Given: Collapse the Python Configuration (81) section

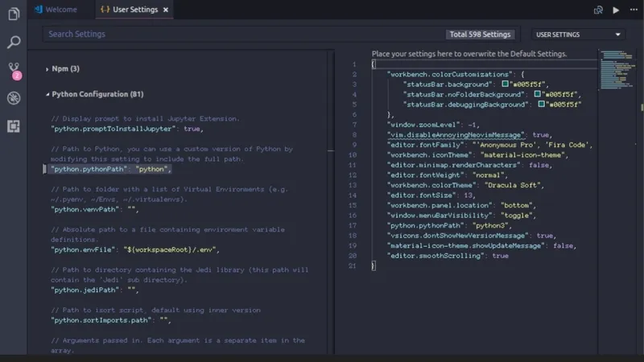Looking at the screenshot, I should coord(94,94).
